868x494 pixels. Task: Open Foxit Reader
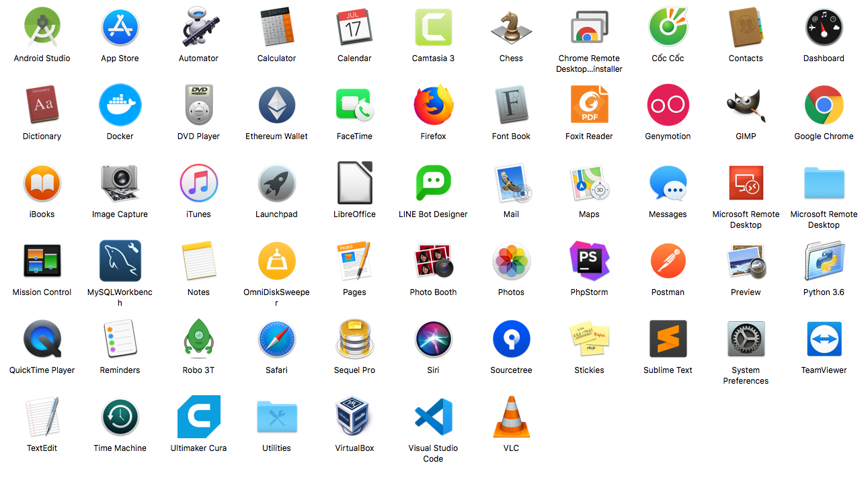coord(589,105)
